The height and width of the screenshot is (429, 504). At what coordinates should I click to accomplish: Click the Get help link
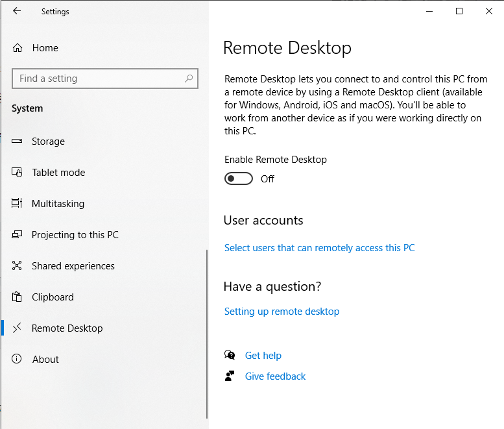point(263,356)
